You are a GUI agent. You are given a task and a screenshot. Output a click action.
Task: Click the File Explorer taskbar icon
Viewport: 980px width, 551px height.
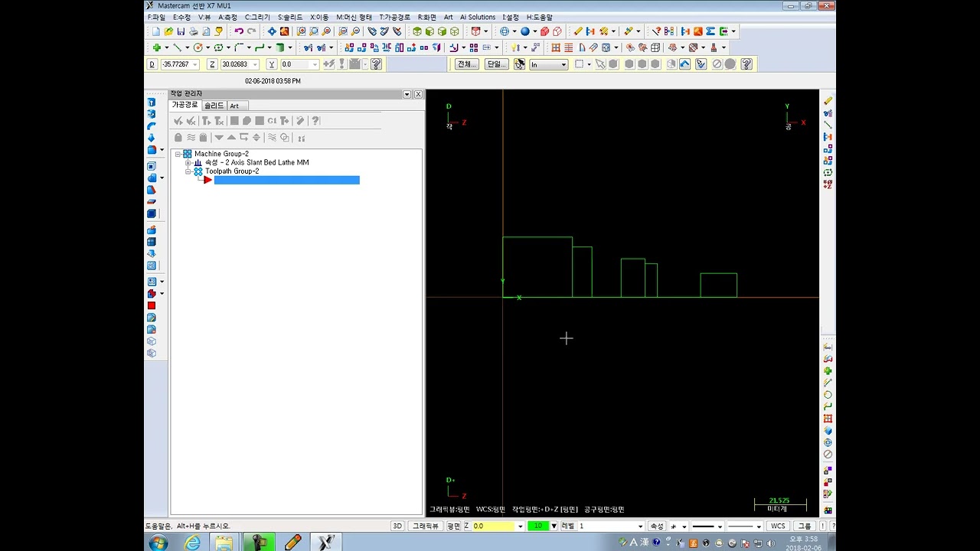(x=224, y=543)
